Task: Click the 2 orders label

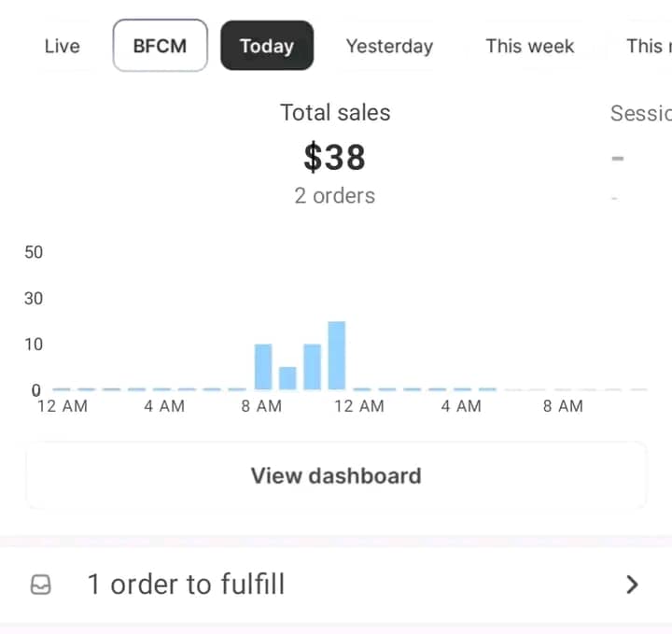Action: point(334,195)
